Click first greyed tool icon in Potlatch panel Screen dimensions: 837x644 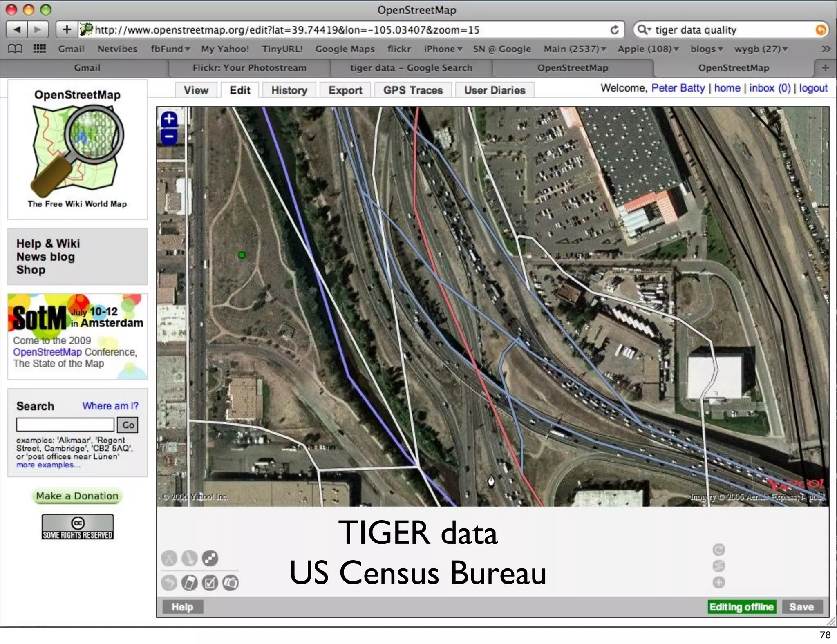(169, 558)
